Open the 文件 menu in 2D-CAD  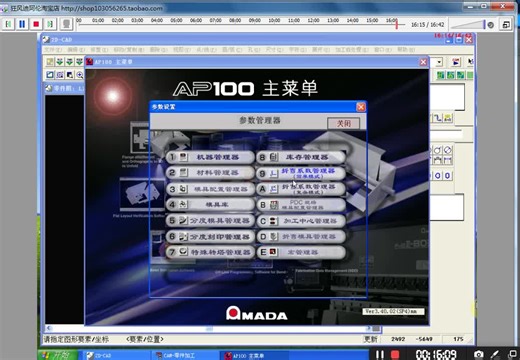click(x=53, y=50)
